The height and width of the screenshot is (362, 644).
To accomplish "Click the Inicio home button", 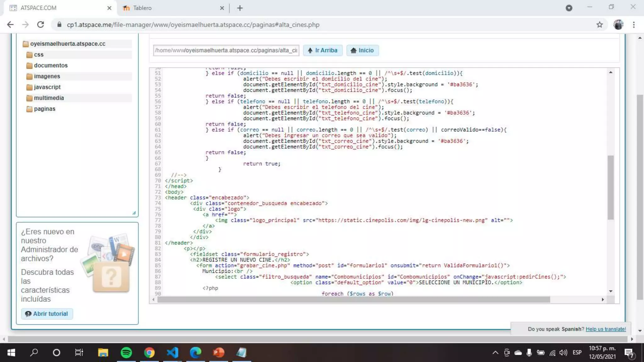I will tap(362, 50).
